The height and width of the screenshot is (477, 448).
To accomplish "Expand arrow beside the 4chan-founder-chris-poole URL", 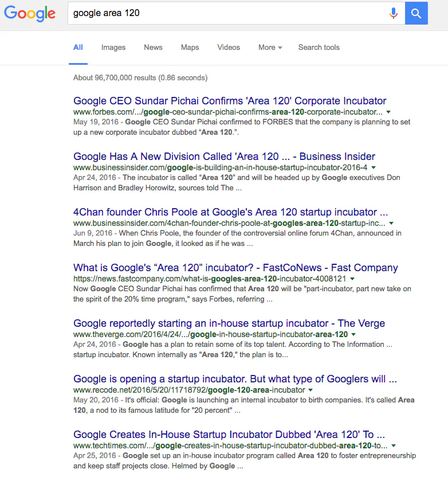I will point(391,223).
